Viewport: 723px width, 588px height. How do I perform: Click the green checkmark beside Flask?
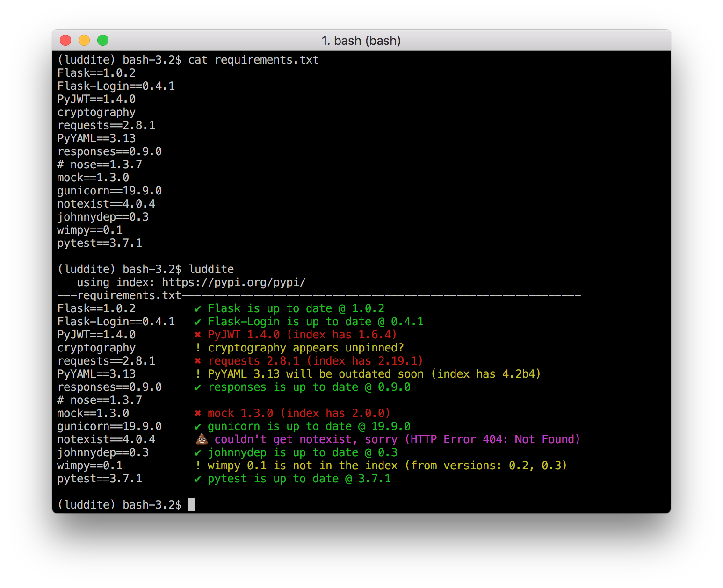198,309
